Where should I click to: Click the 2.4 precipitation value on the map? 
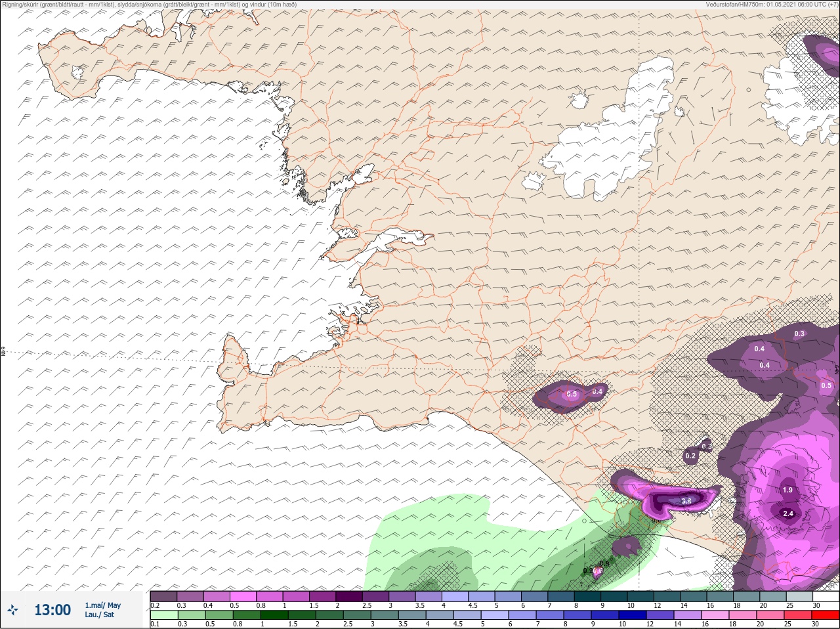788,513
